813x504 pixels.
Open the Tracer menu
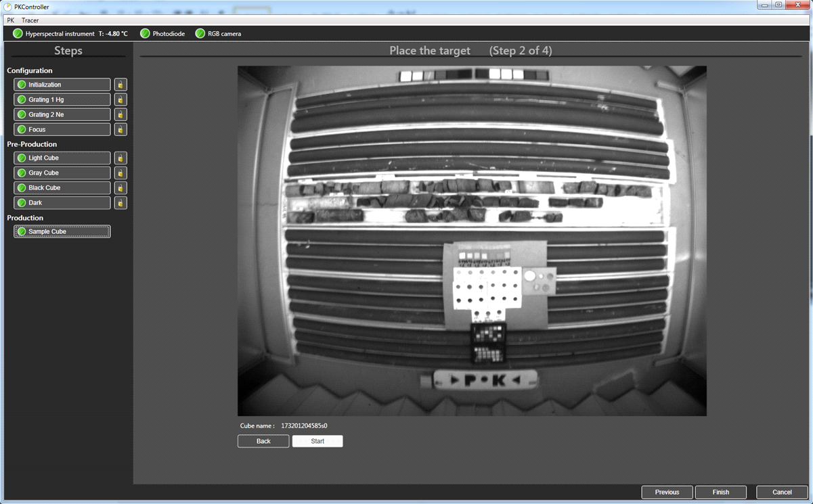tap(30, 20)
